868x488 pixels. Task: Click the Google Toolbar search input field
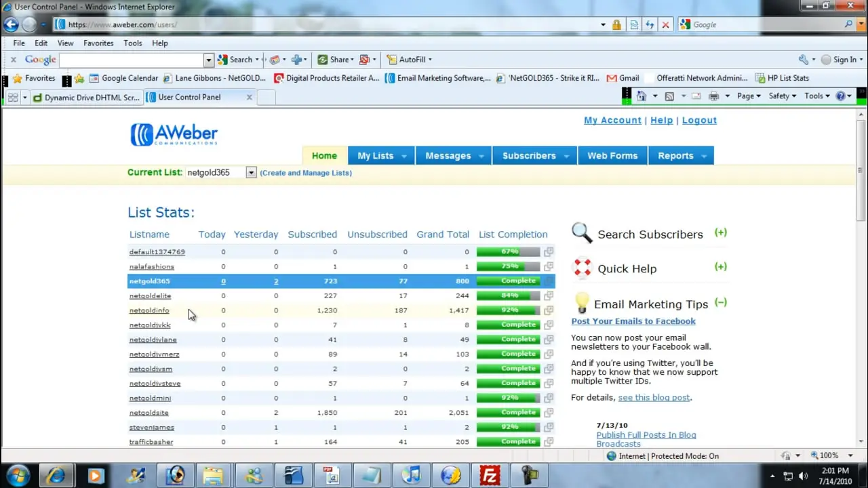(x=132, y=60)
